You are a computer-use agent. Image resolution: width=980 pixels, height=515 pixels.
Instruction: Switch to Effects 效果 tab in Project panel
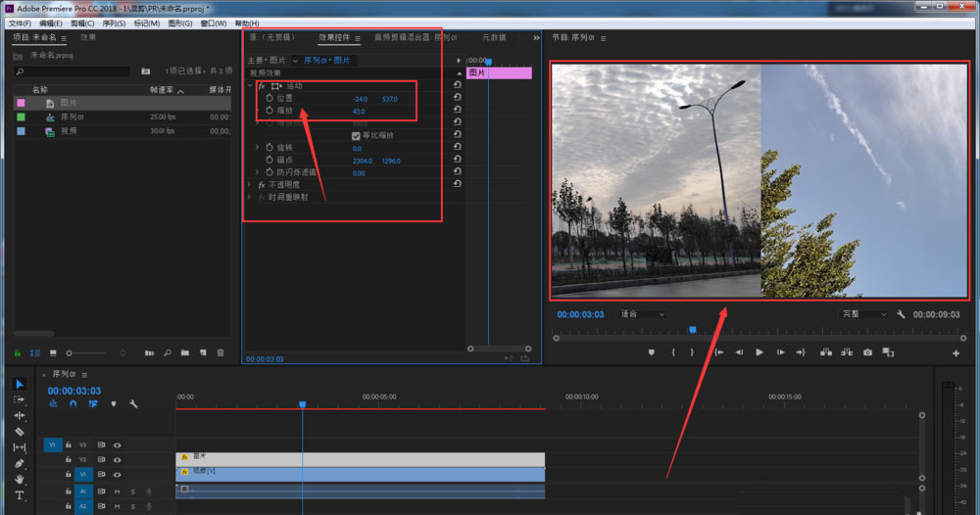[x=88, y=37]
